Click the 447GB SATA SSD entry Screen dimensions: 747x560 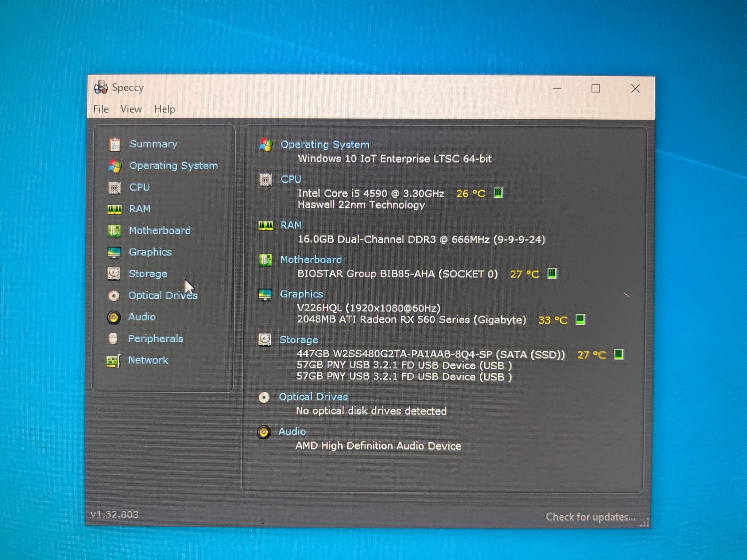coord(431,354)
